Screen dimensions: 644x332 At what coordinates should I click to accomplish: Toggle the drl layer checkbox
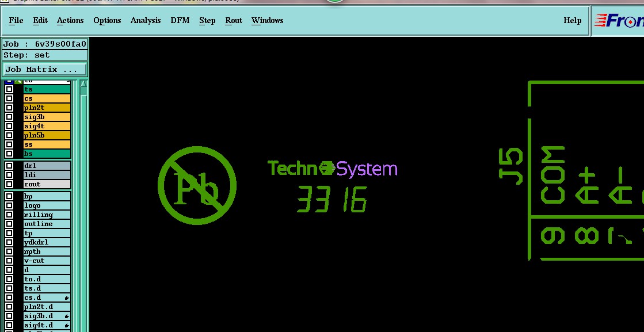coord(9,166)
